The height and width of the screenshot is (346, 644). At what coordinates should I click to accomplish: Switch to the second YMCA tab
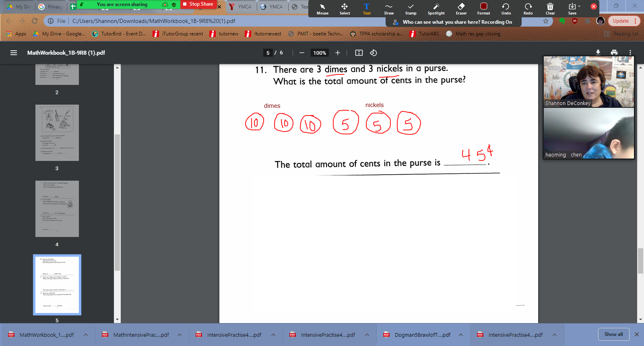(x=272, y=6)
